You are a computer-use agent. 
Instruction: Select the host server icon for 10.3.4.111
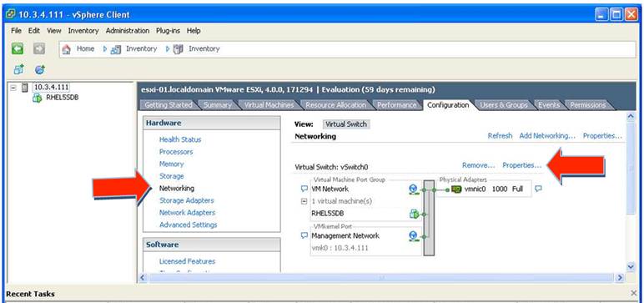click(26, 87)
